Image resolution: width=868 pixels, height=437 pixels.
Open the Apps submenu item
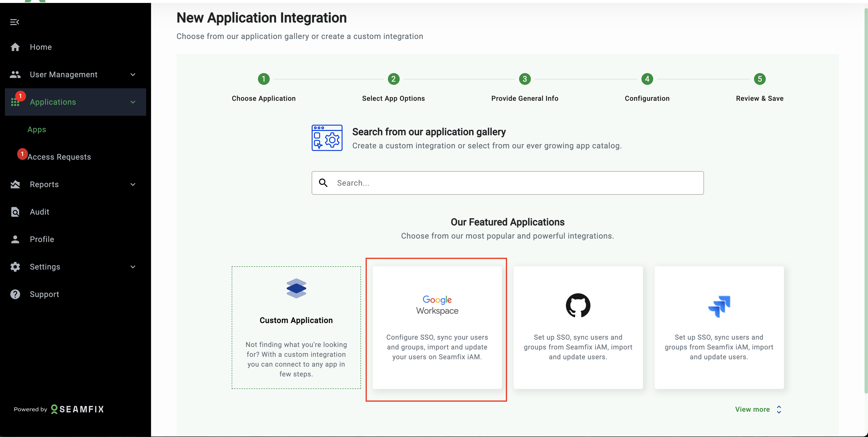(x=37, y=130)
